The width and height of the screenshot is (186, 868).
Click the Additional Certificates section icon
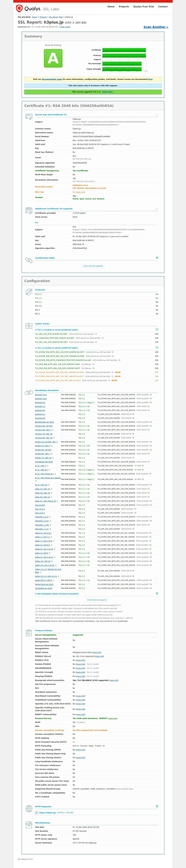[x=29, y=211]
